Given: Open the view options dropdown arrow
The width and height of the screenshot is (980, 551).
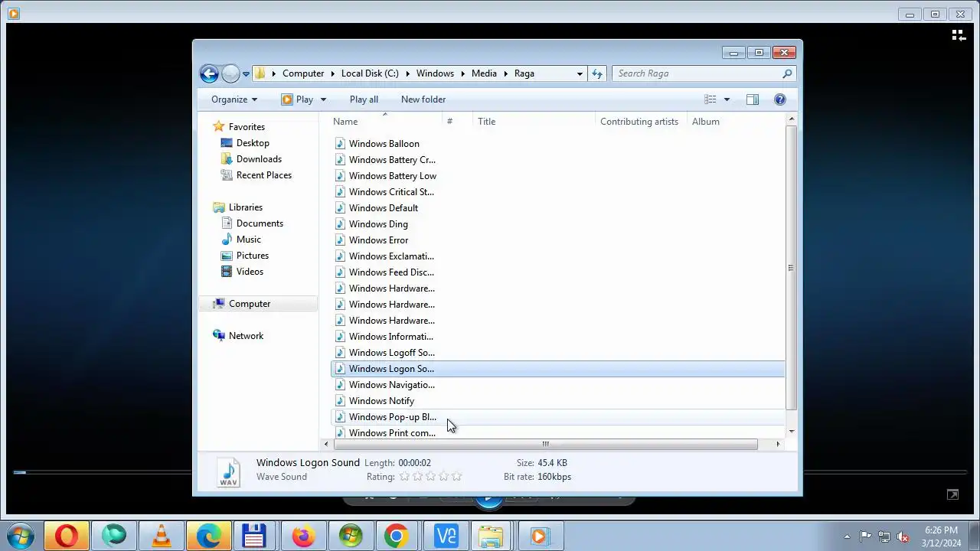Looking at the screenshot, I should [x=727, y=99].
